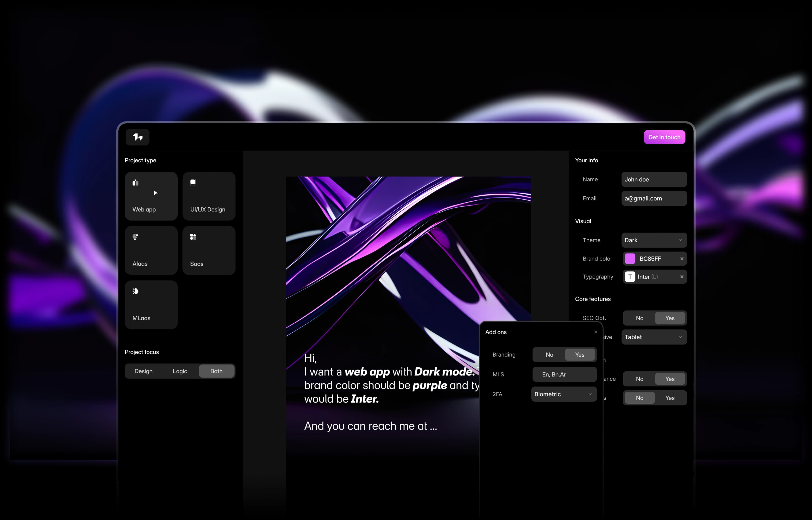Select Design in Project focus

pyautogui.click(x=143, y=371)
